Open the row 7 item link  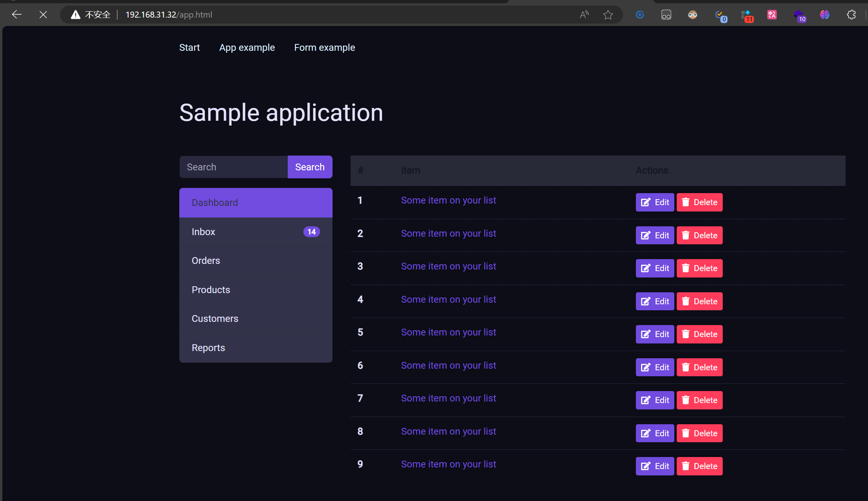point(449,398)
